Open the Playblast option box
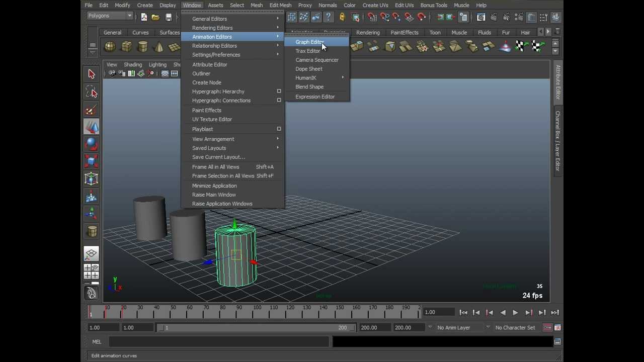This screenshot has height=362, width=644. [x=279, y=129]
